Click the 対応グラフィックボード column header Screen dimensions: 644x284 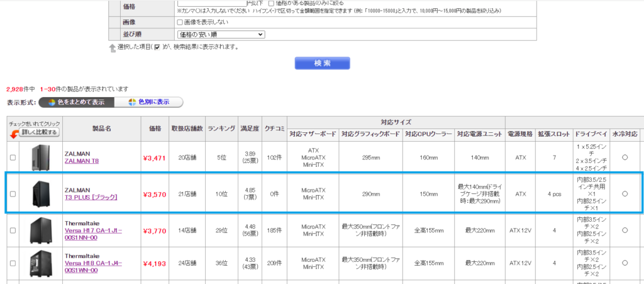(370, 134)
